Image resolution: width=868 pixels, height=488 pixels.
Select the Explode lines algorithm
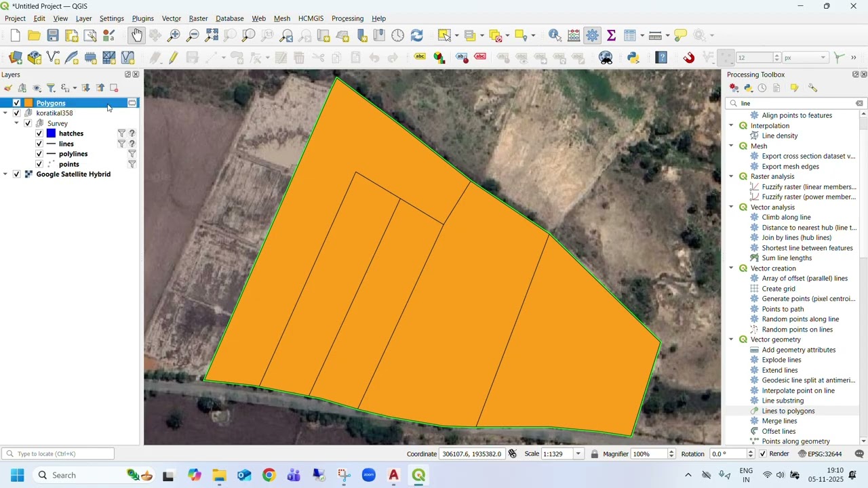[781, 360]
